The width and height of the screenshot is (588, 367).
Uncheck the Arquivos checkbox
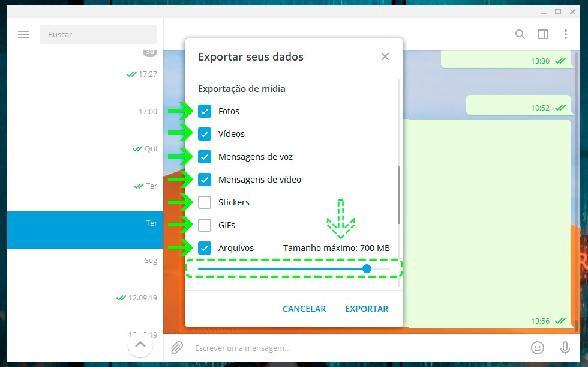click(205, 248)
